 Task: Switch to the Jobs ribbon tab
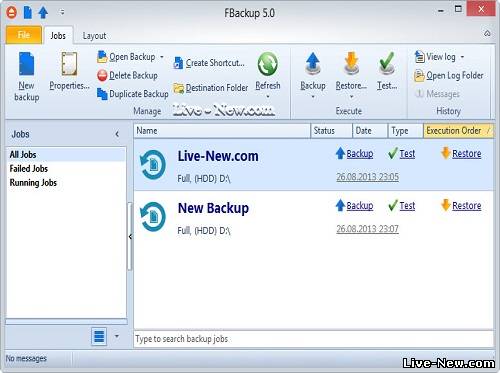coord(58,36)
